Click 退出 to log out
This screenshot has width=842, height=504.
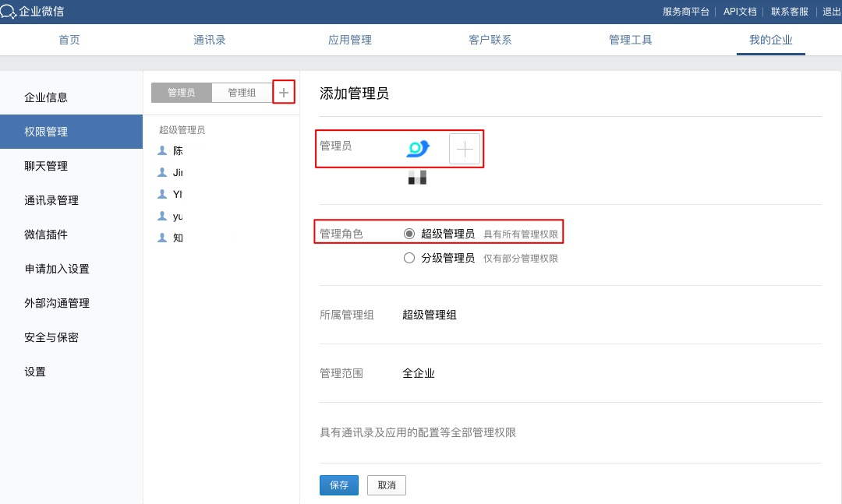tap(831, 12)
